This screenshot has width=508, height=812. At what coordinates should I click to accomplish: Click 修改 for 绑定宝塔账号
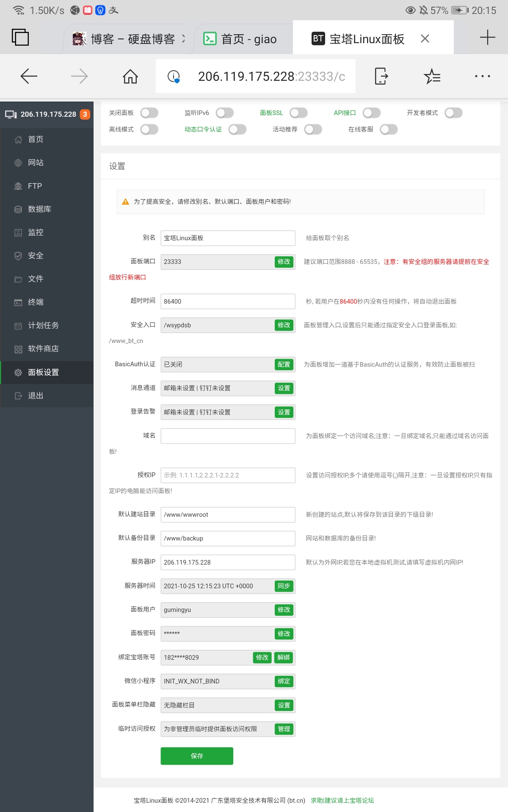tap(262, 658)
